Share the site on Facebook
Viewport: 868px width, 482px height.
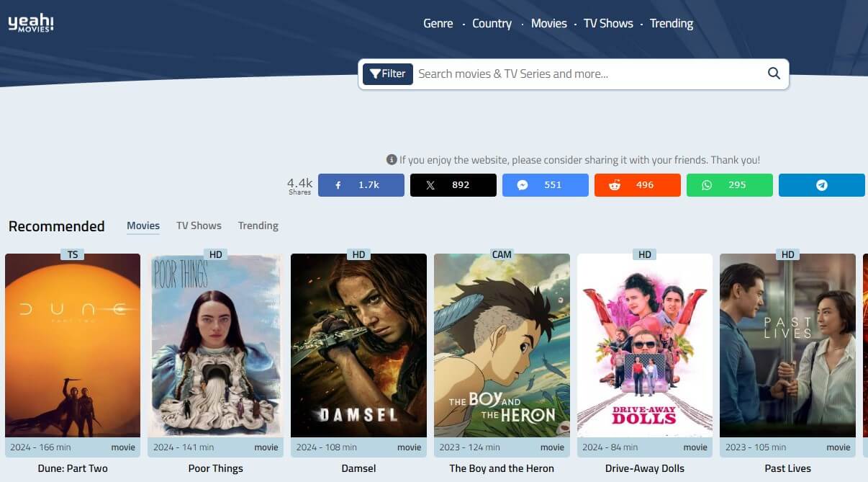361,185
